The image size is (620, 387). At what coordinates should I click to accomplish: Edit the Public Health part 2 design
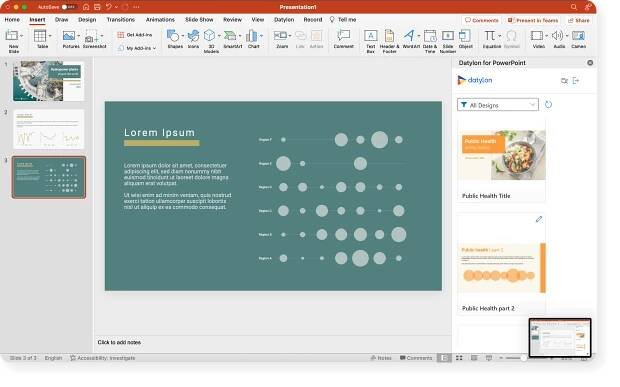539,219
